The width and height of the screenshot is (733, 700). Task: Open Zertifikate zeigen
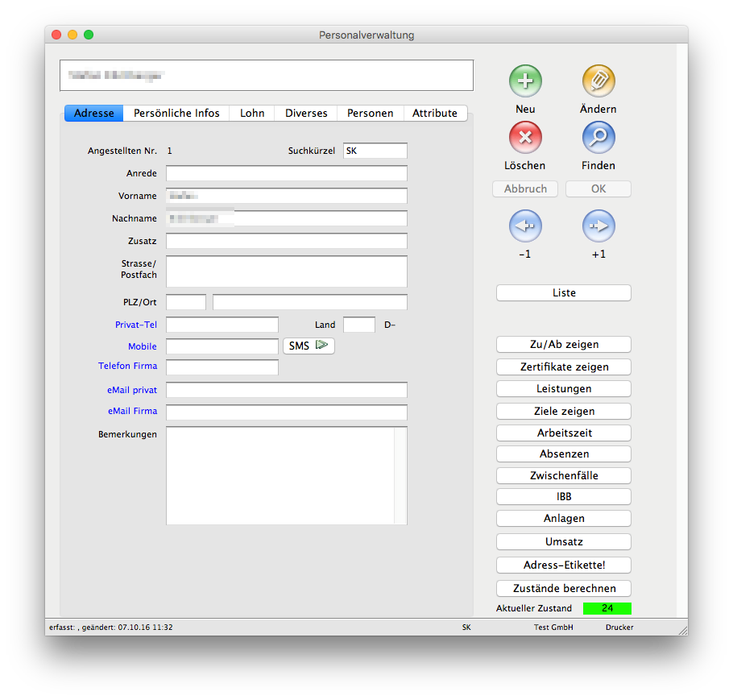(564, 367)
